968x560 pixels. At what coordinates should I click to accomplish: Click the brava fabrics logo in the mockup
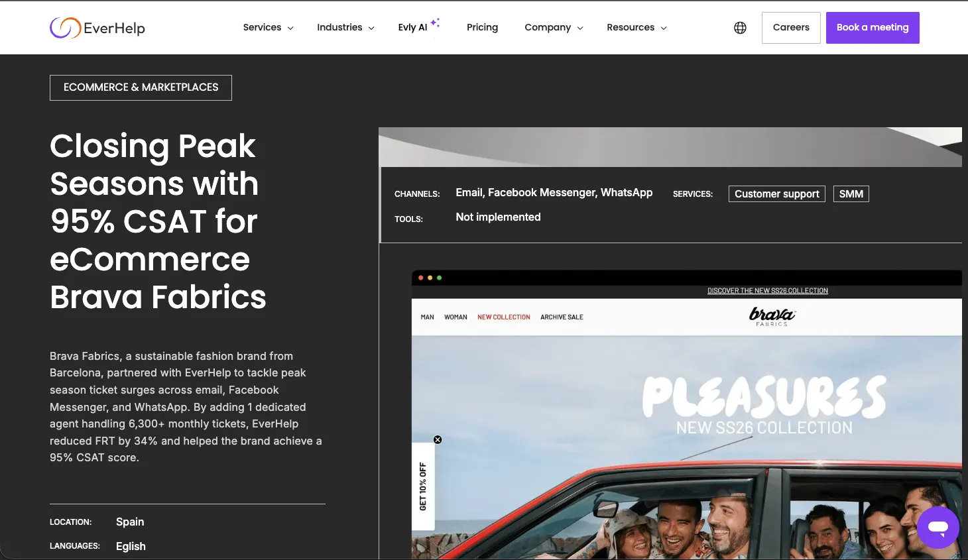click(770, 316)
